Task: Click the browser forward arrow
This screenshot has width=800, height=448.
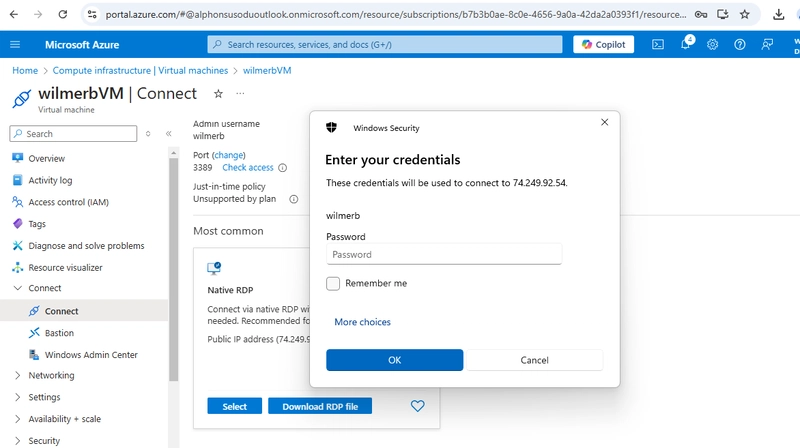Action: (x=38, y=14)
